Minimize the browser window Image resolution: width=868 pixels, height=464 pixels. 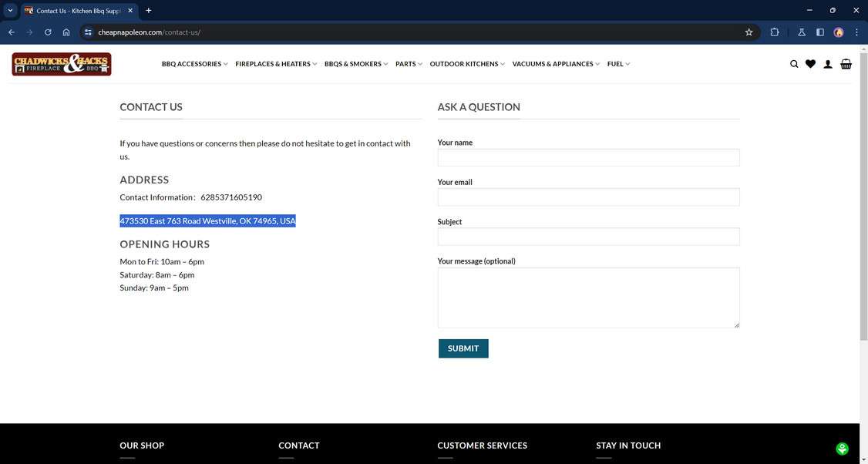point(809,11)
